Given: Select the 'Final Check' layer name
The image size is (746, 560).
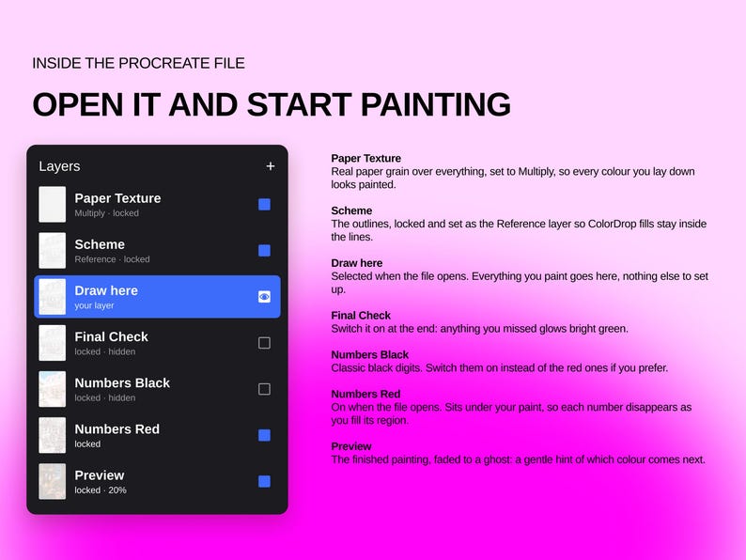Looking at the screenshot, I should 111,337.
